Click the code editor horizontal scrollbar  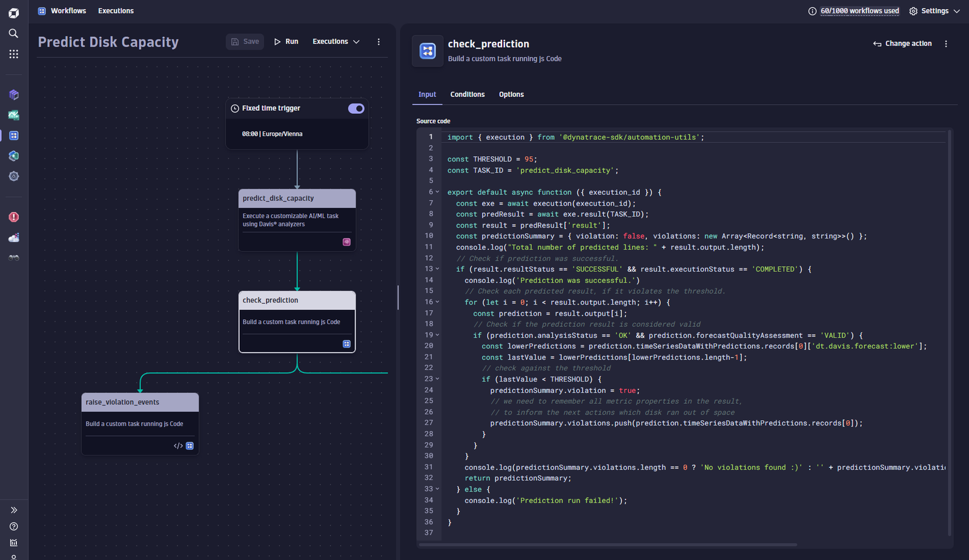point(607,545)
